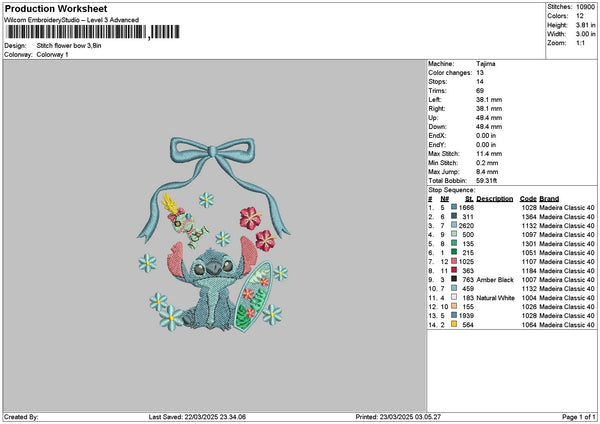Select the Stops value '14'
The width and height of the screenshot is (600, 424).
point(480,82)
